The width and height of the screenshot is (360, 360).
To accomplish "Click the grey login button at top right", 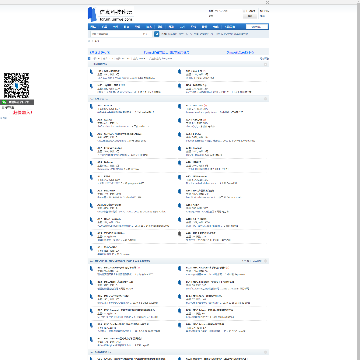I will [250, 16].
